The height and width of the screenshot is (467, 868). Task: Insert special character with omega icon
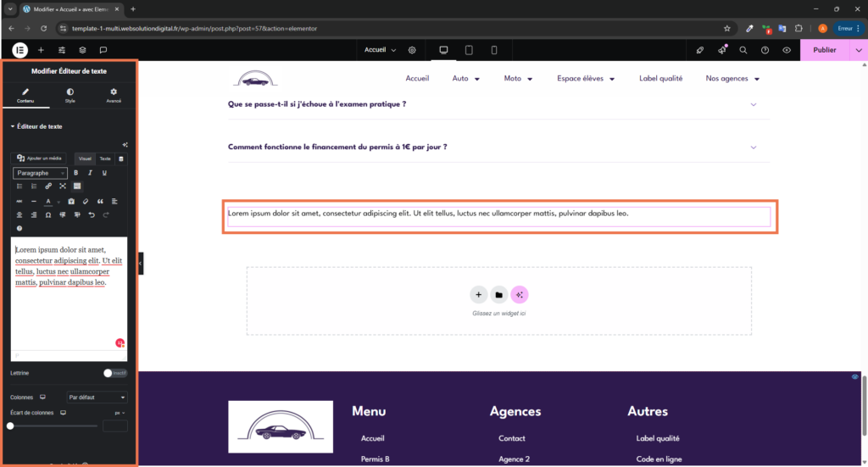(48, 215)
